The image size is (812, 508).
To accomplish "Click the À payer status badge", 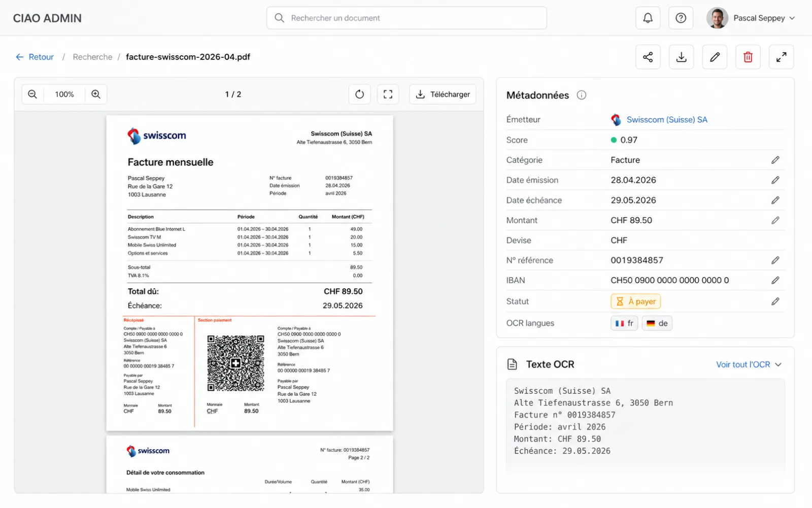I will [635, 301].
